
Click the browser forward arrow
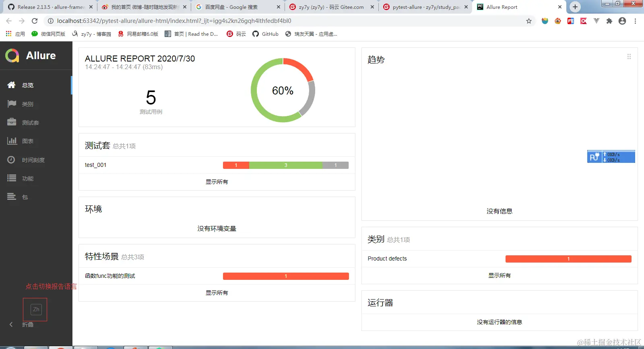(22, 21)
